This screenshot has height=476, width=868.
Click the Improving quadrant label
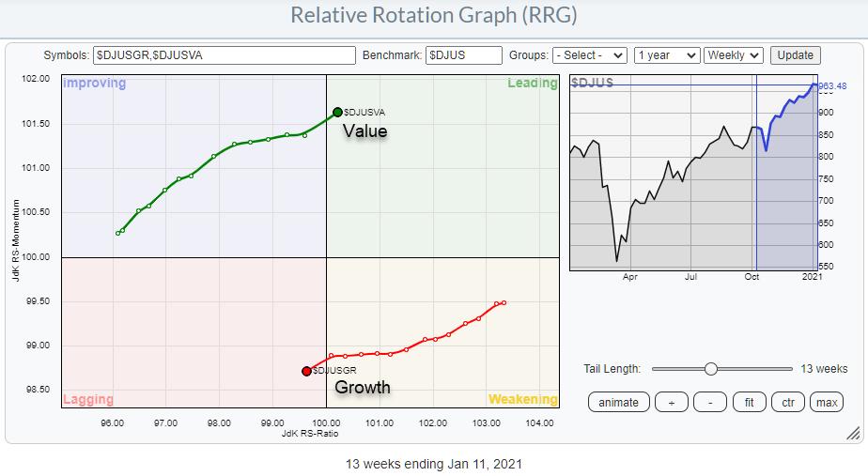94,84
